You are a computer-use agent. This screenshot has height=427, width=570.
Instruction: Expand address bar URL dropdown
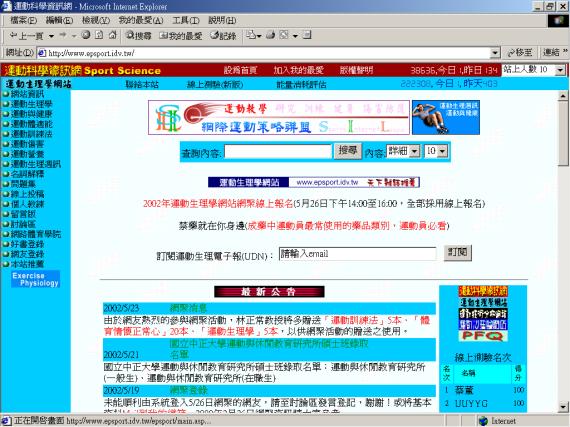pyautogui.click(x=495, y=53)
